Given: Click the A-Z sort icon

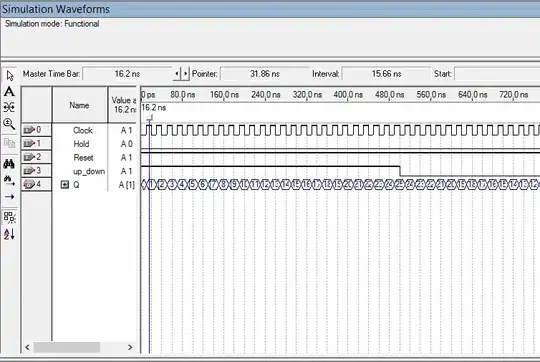Looking at the screenshot, I should (9, 234).
